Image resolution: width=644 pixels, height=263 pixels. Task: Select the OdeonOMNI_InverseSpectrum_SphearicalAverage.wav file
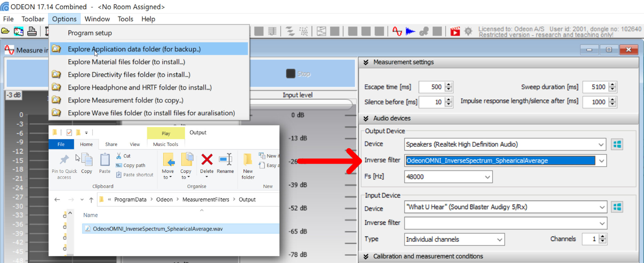(158, 229)
